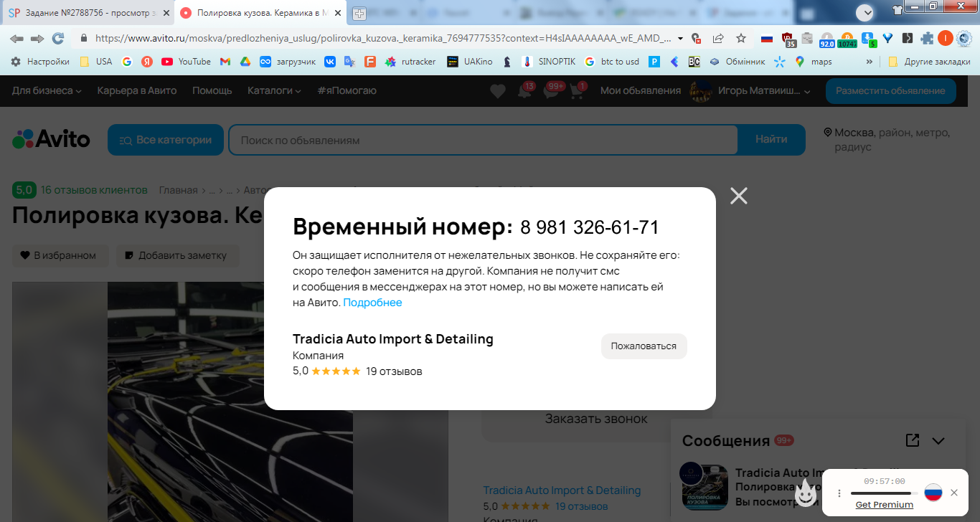980x522 pixels.
Task: Open the USA bookmarks folder
Action: click(x=95, y=62)
